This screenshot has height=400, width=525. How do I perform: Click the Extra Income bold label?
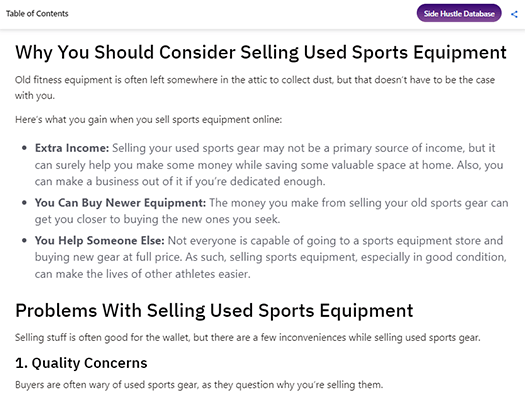72,148
